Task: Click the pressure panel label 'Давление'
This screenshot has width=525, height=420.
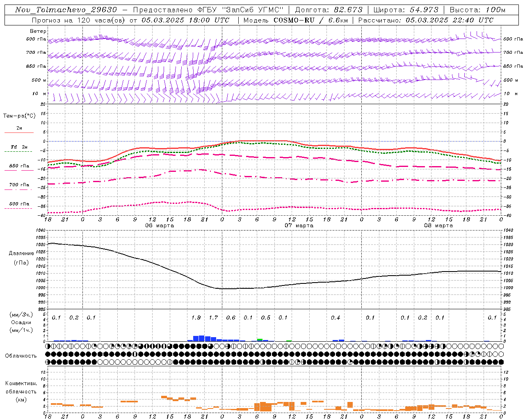Action: [21, 253]
